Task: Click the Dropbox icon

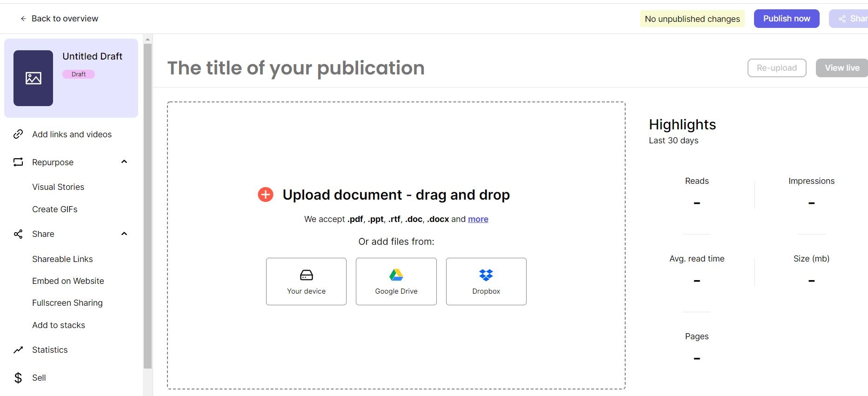Action: tap(486, 275)
